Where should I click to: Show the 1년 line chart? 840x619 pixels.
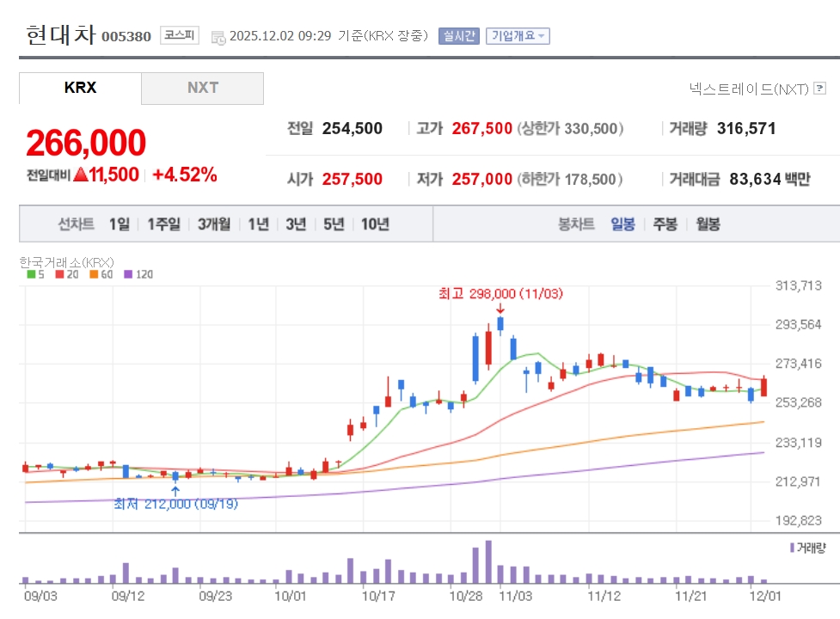pyautogui.click(x=258, y=224)
